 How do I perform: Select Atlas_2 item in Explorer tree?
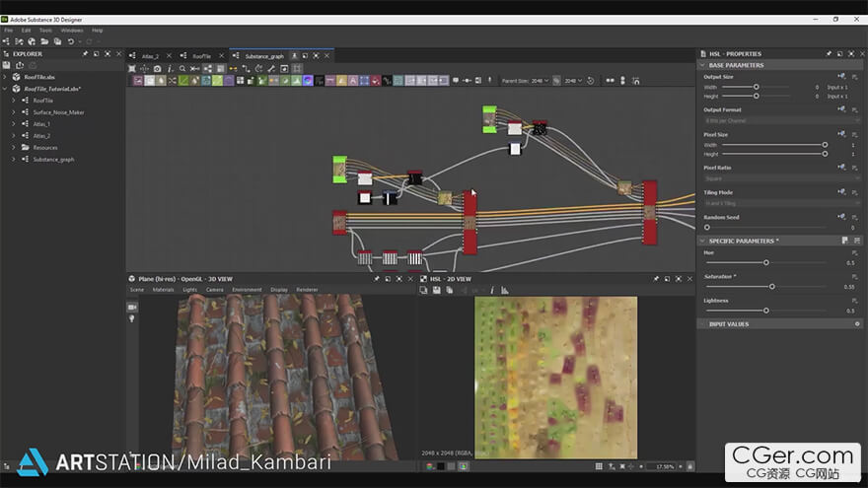click(x=41, y=136)
